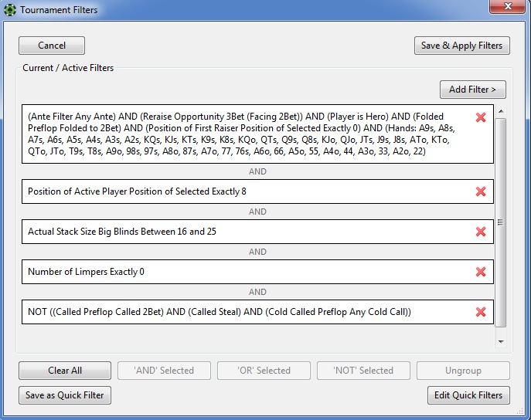Screen dimensions: 531x420
Task: Delete the Number of Limpers filter
Action: 481,272
